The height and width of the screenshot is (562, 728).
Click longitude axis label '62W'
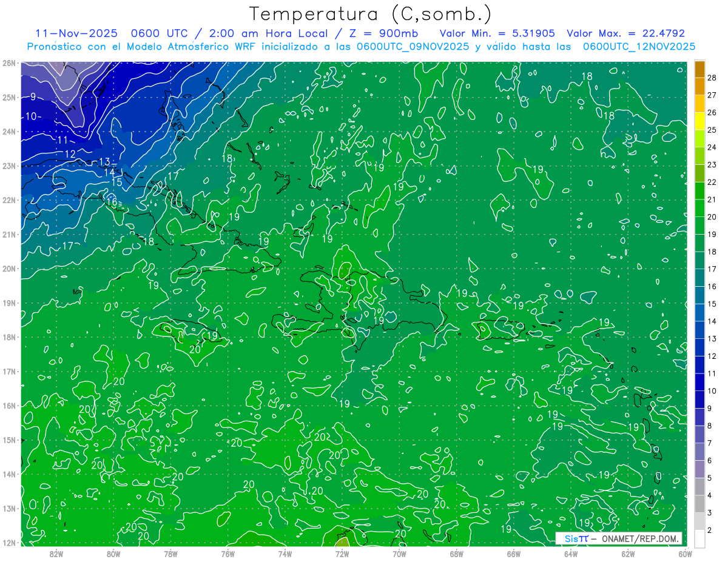point(629,554)
